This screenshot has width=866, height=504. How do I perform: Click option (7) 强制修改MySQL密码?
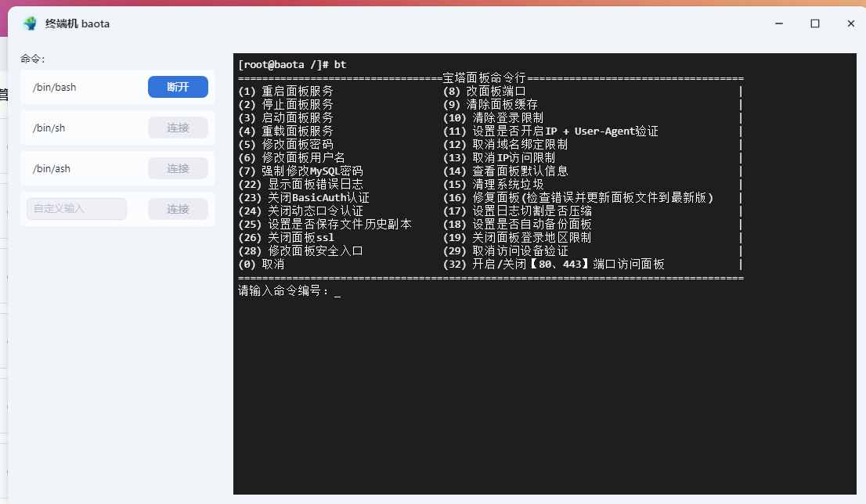point(301,171)
